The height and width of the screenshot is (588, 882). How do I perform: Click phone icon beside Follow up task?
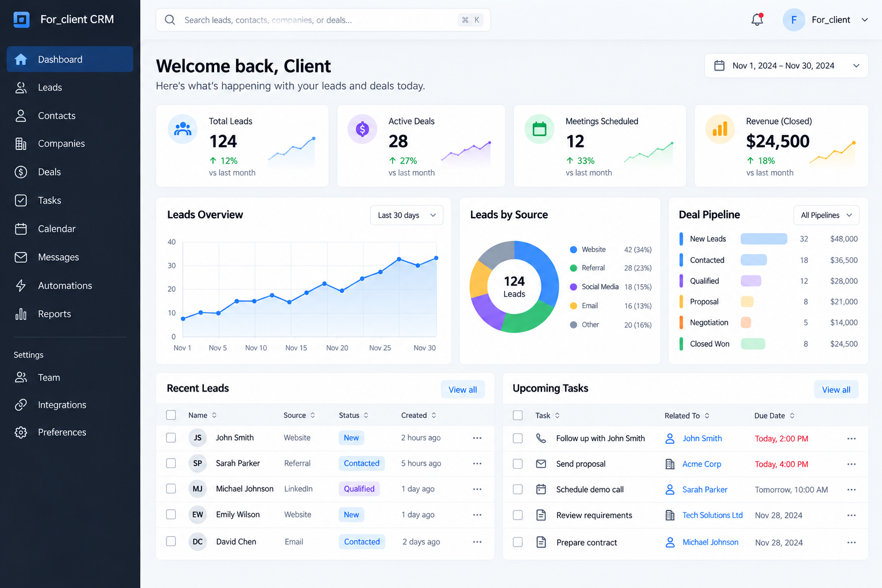click(541, 438)
